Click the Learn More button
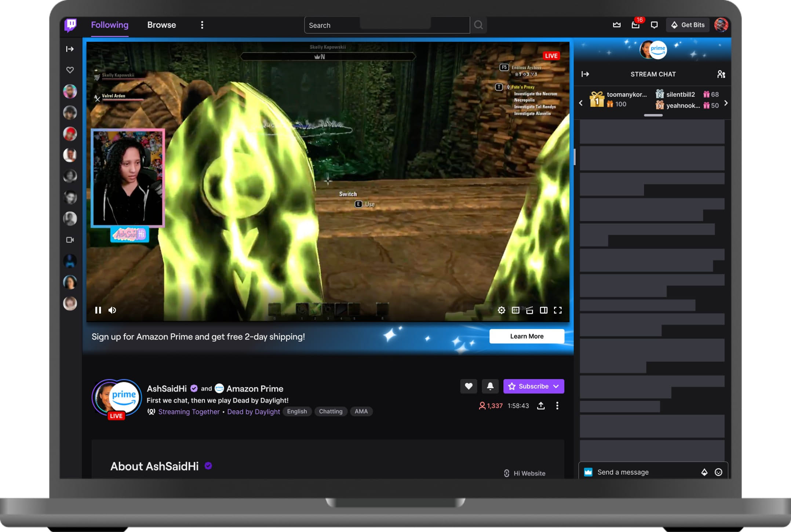Viewport: 791px width, 532px height. pyautogui.click(x=526, y=336)
